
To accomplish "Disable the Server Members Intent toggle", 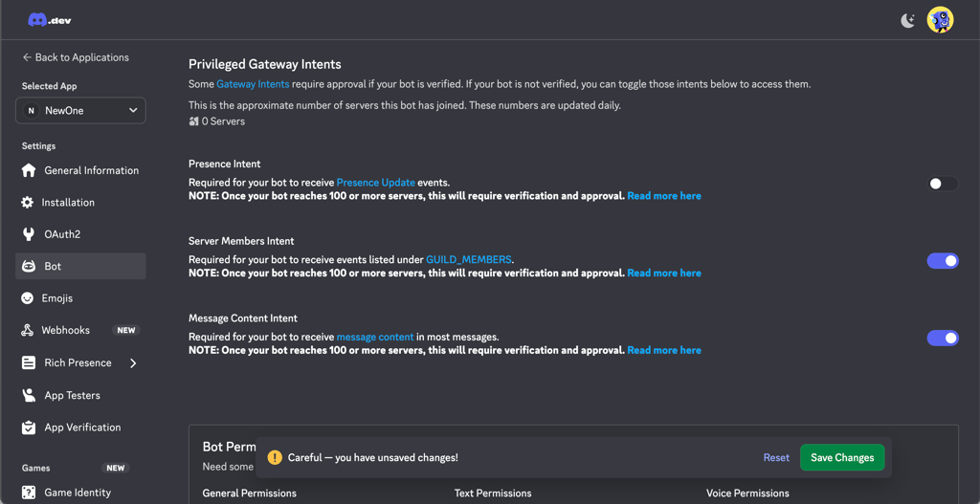I will point(943,260).
